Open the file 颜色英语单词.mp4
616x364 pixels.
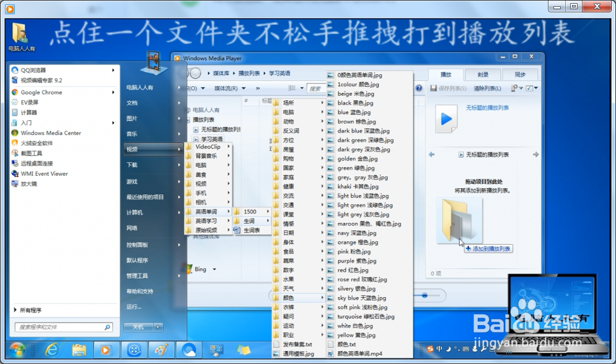coord(359,354)
